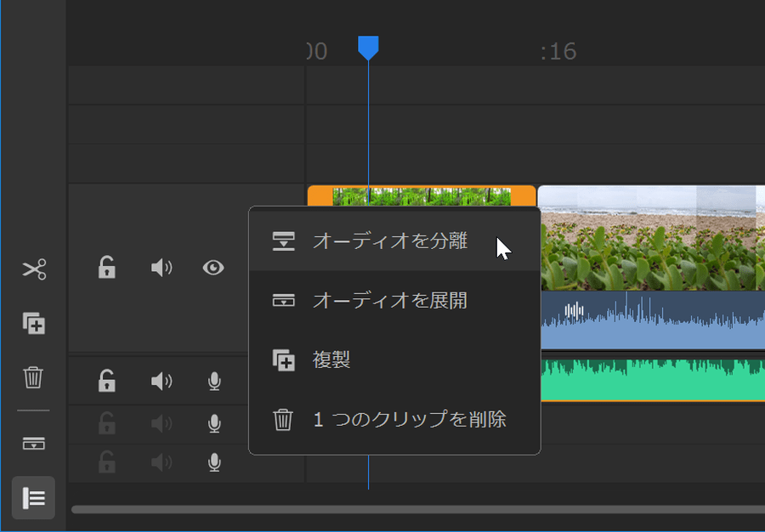Click the microphone icon on the first audio track
This screenshot has height=532, width=765.
click(215, 381)
